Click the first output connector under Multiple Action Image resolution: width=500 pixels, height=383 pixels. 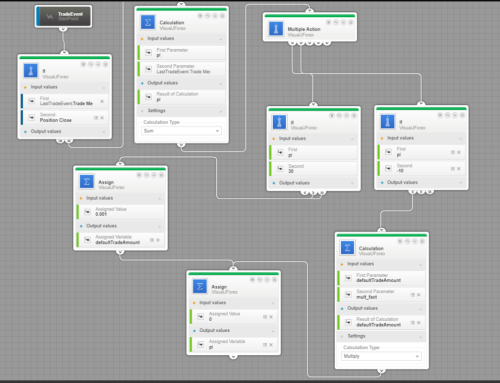tap(292, 42)
